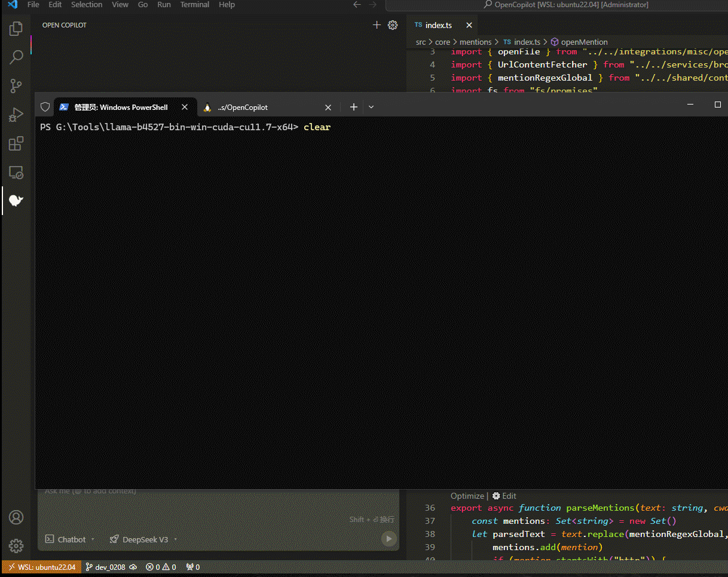This screenshot has width=728, height=577.
Task: Open the Explorer view in activity bar
Action: 16,29
